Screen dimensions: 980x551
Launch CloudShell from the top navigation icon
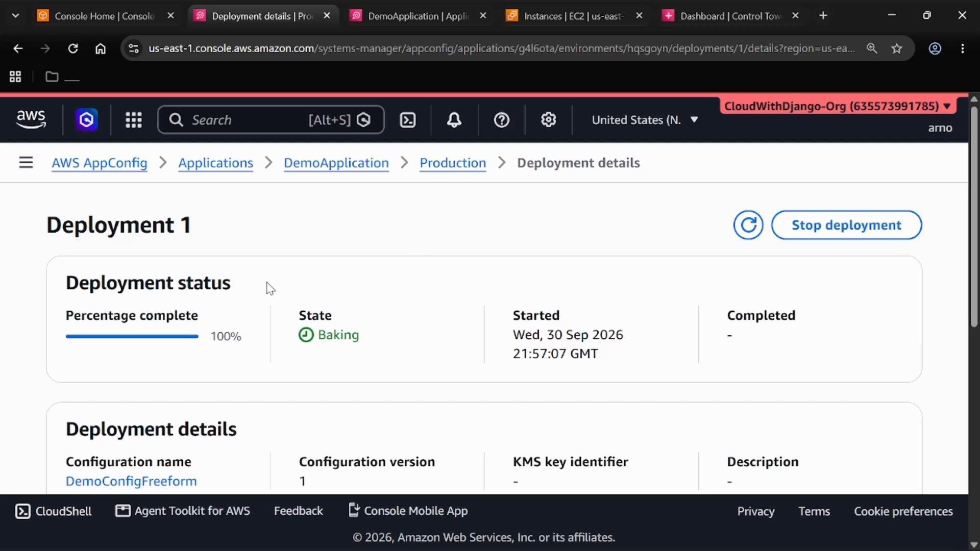(x=408, y=120)
